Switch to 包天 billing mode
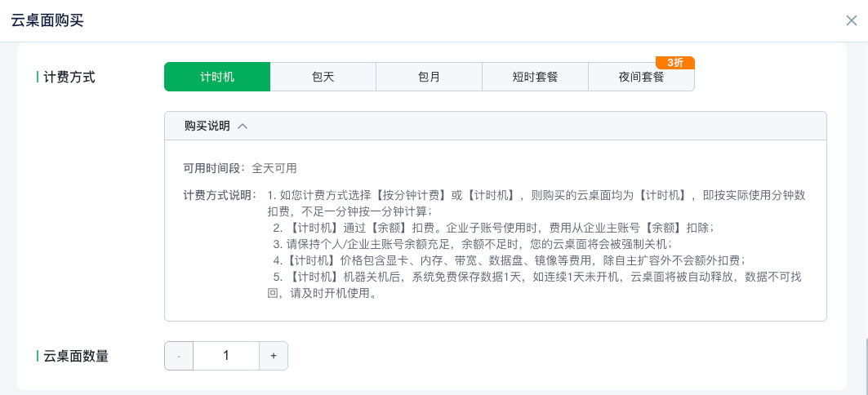This screenshot has width=868, height=395. pyautogui.click(x=323, y=77)
